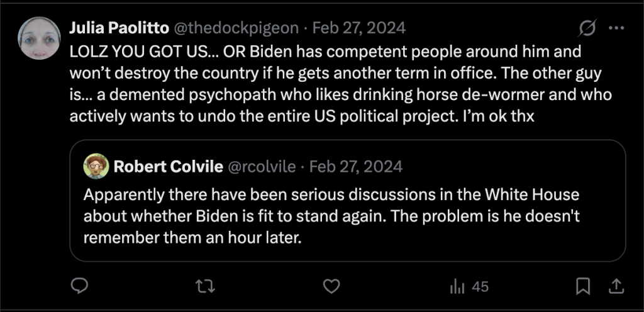Viewport: 644px width, 312px height.
Task: Bookmark Julia Paolitto's tweet
Action: (582, 287)
